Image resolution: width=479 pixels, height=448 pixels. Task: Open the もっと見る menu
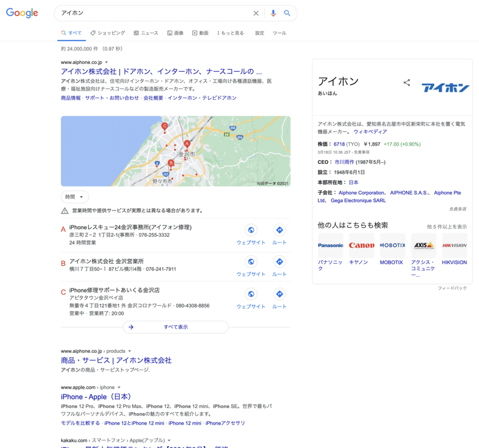click(x=231, y=33)
